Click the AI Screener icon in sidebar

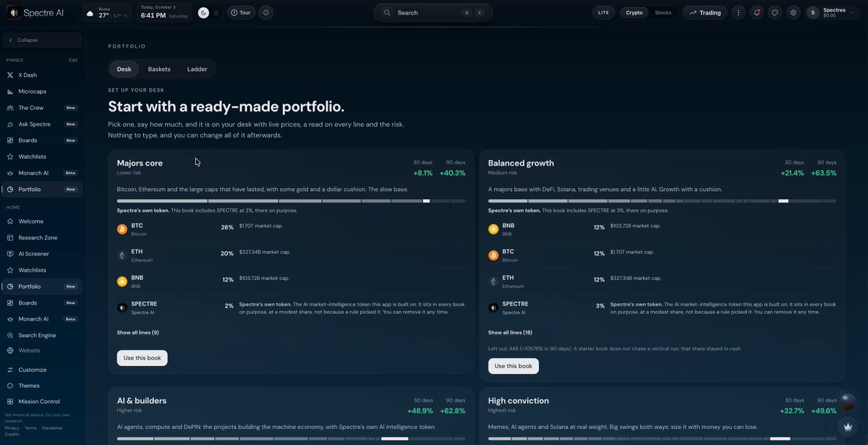click(10, 254)
